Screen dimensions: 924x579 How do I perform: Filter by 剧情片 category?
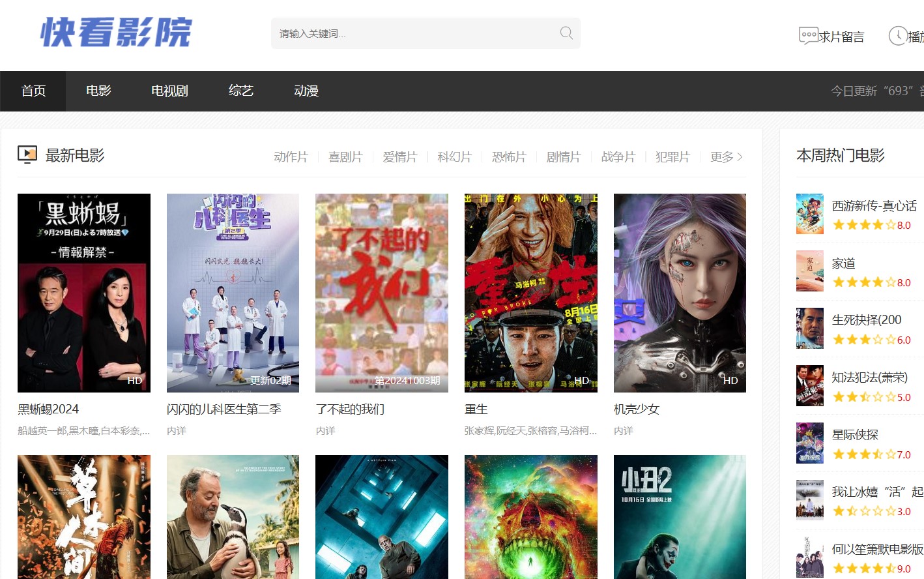click(x=563, y=156)
